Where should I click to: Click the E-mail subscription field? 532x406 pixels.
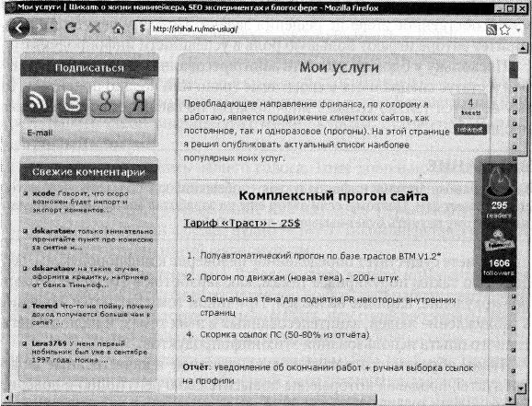(x=89, y=133)
